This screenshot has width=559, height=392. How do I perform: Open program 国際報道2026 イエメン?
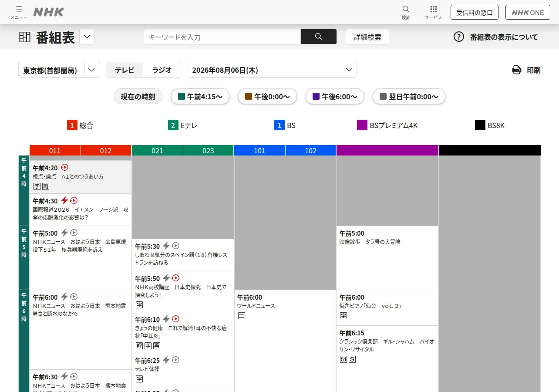81,210
